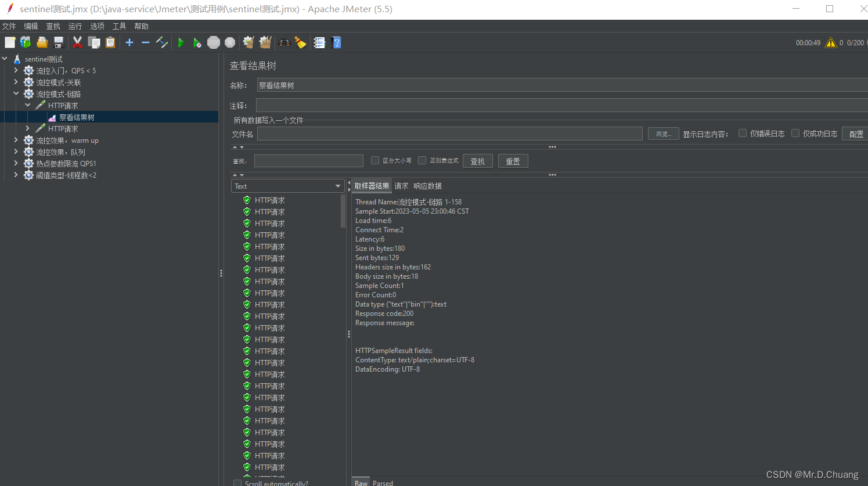This screenshot has height=486, width=868.
Task: Toggle the 正则表达式 checkbox
Action: pos(422,160)
